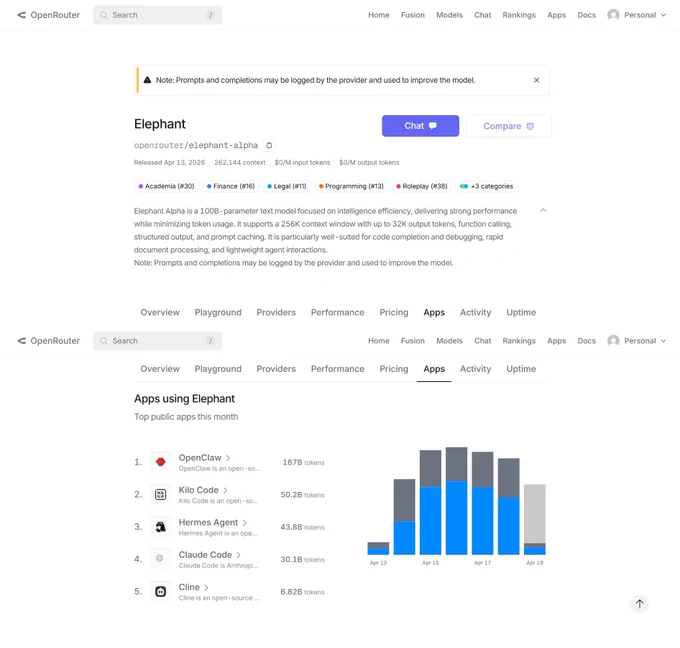This screenshot has width=680, height=648.
Task: Open the Hermes Agent app link
Action: 212,522
